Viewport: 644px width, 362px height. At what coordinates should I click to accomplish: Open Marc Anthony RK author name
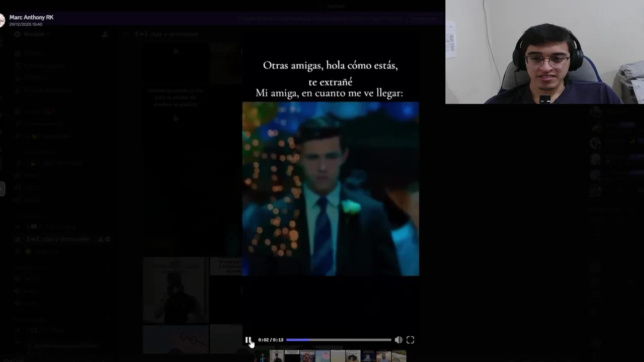coord(31,17)
